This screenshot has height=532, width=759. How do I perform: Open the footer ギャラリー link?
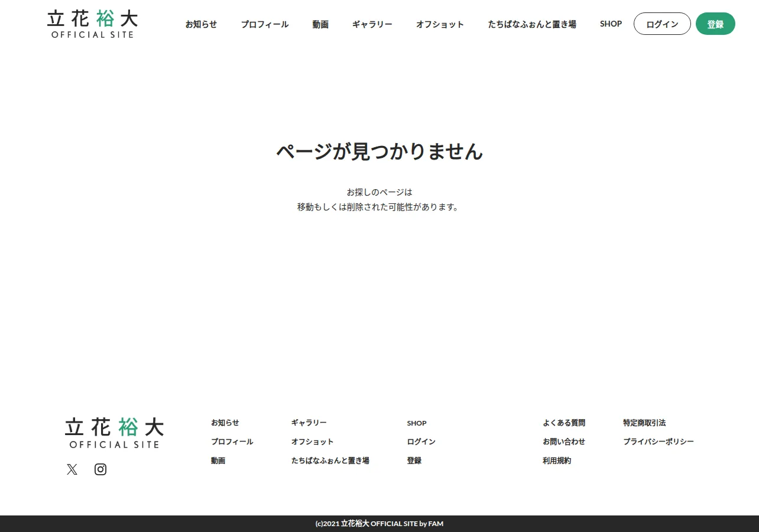pyautogui.click(x=309, y=423)
